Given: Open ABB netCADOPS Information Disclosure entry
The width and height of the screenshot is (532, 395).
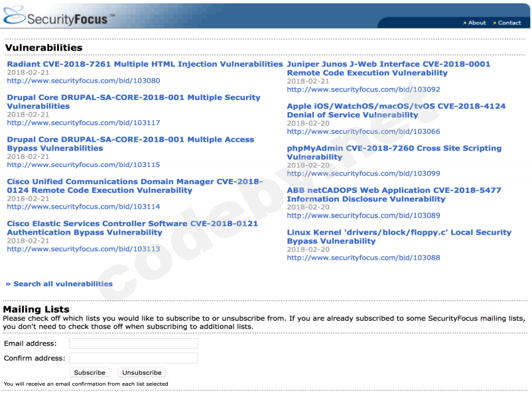Looking at the screenshot, I should [x=394, y=195].
